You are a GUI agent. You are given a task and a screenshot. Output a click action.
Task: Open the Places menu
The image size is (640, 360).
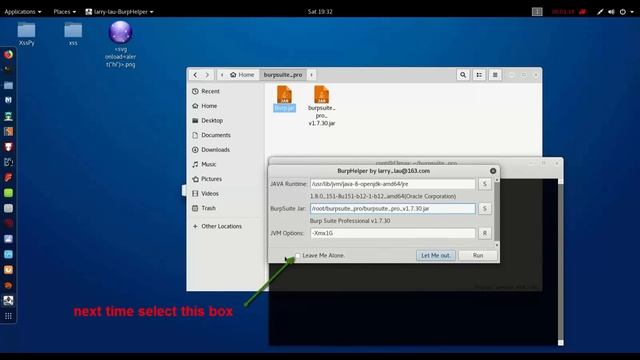[x=64, y=12]
